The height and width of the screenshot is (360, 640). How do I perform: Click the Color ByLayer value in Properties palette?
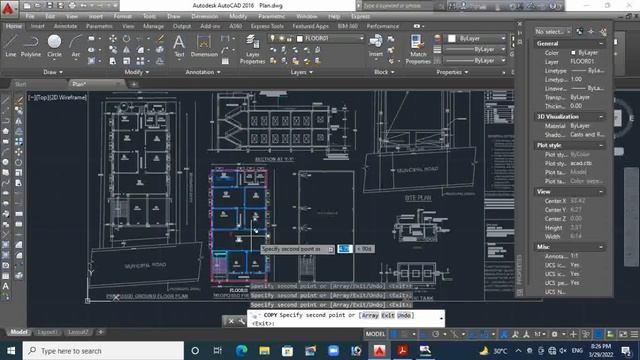pyautogui.click(x=588, y=53)
